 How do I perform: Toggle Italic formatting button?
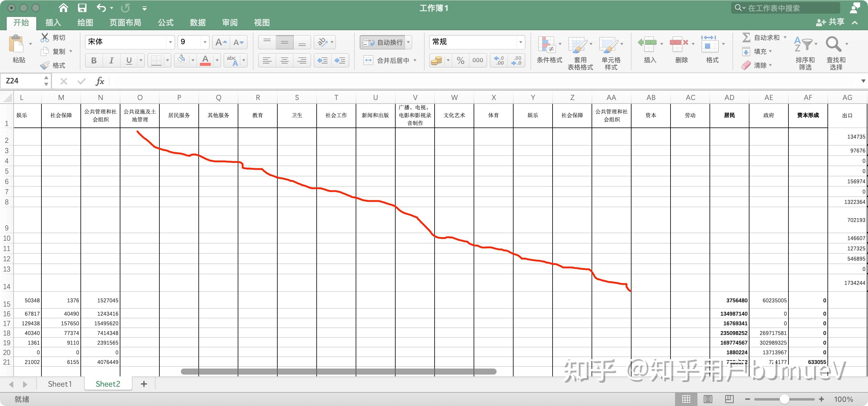111,61
